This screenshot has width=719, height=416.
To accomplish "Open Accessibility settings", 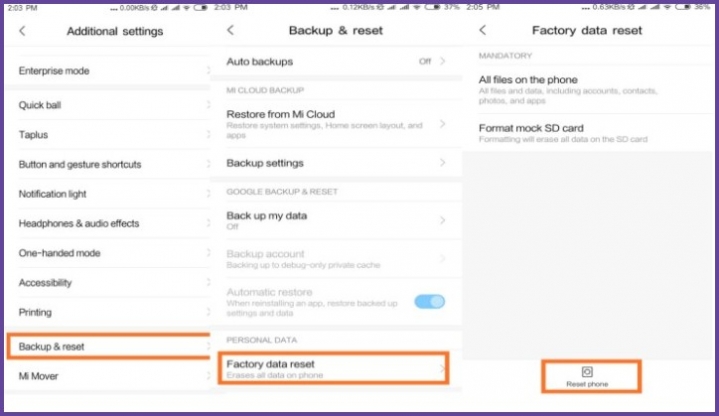I will click(109, 283).
